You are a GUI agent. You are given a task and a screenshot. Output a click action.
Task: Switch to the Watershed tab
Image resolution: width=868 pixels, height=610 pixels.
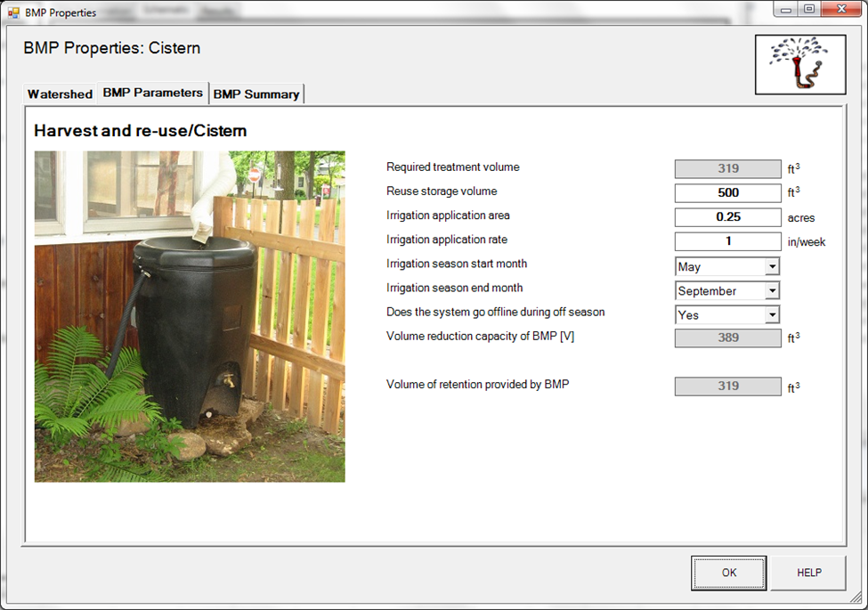(60, 94)
